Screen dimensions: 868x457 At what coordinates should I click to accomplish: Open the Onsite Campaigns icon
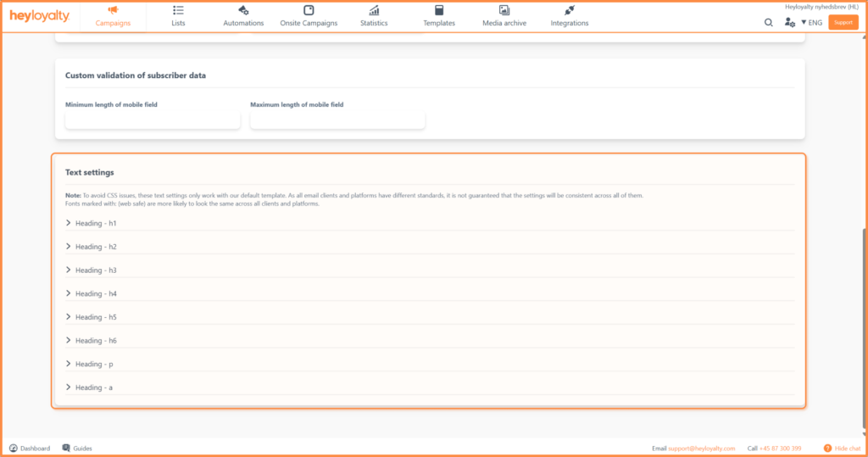point(309,10)
